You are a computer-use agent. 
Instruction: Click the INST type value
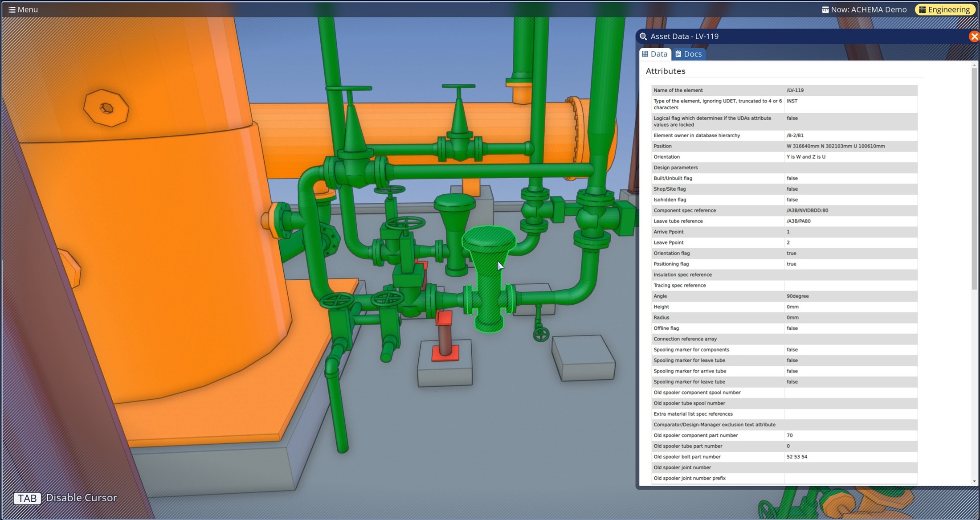[x=792, y=101]
